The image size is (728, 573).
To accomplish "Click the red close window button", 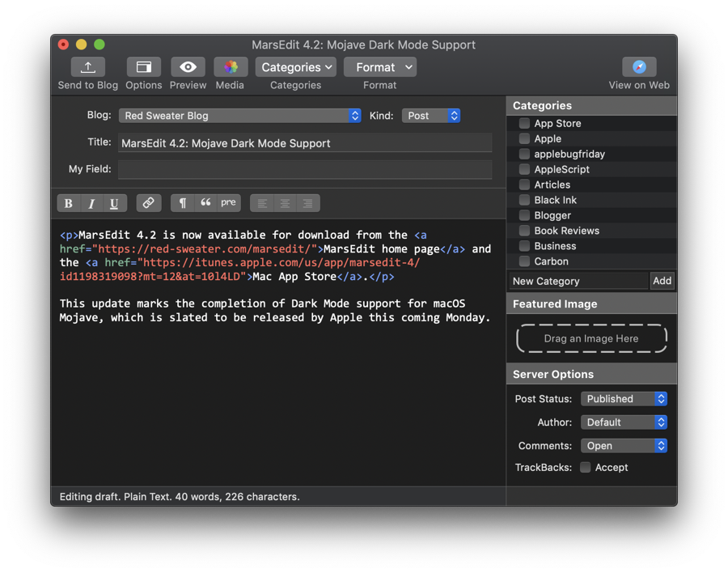I will click(63, 45).
